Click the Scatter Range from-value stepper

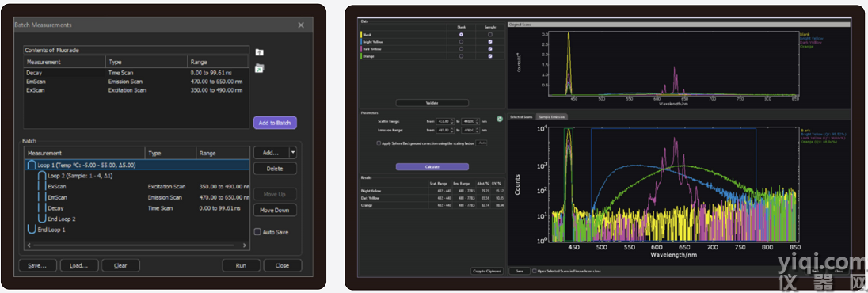point(451,120)
